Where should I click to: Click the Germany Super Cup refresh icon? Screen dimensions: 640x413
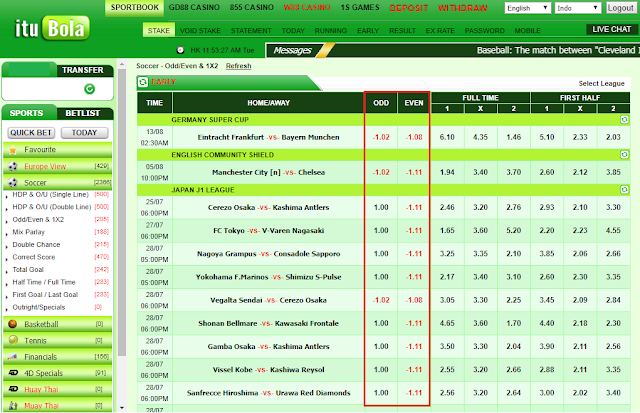click(x=624, y=120)
